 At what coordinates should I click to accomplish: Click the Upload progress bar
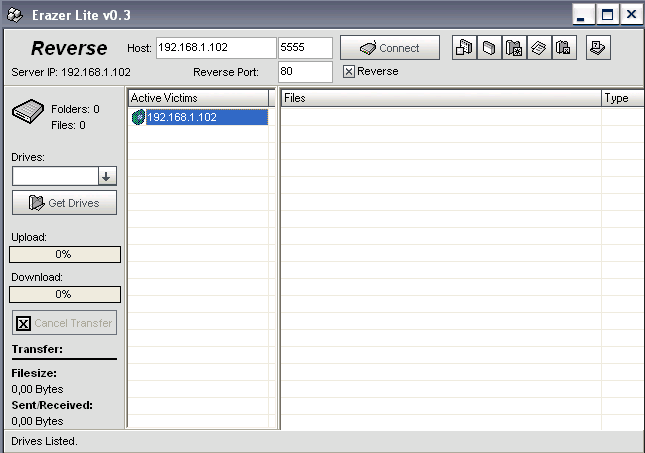(65, 254)
